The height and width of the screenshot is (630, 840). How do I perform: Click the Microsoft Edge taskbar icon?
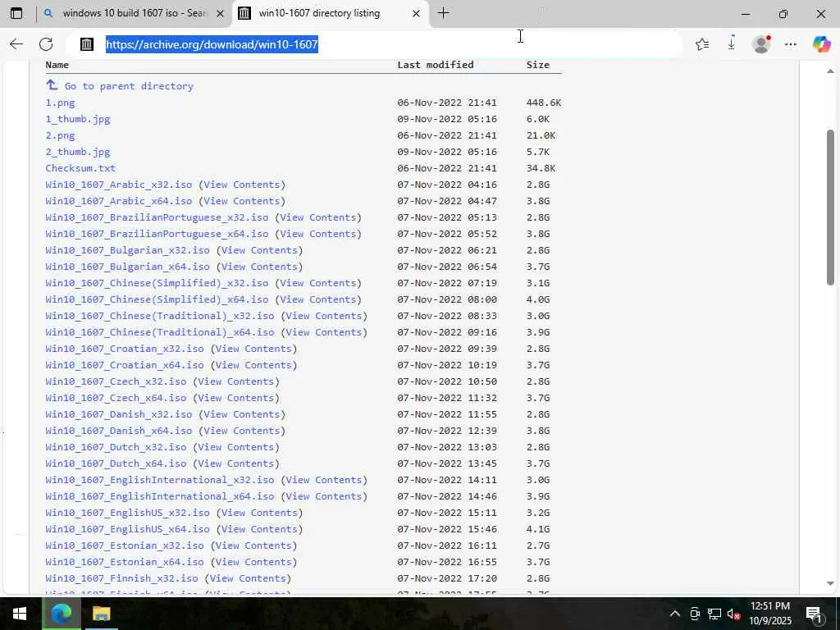[62, 614]
